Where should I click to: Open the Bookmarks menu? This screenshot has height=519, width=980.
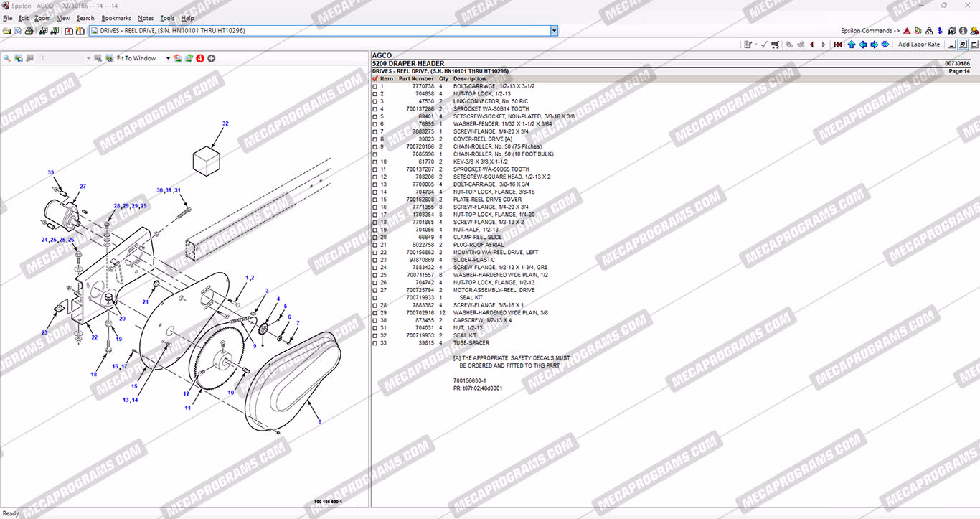pos(116,18)
